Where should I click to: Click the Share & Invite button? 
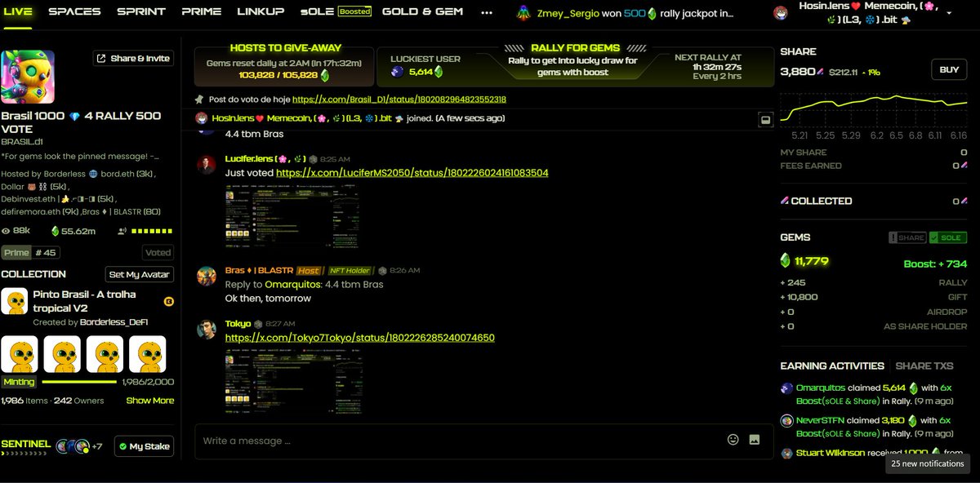click(133, 59)
